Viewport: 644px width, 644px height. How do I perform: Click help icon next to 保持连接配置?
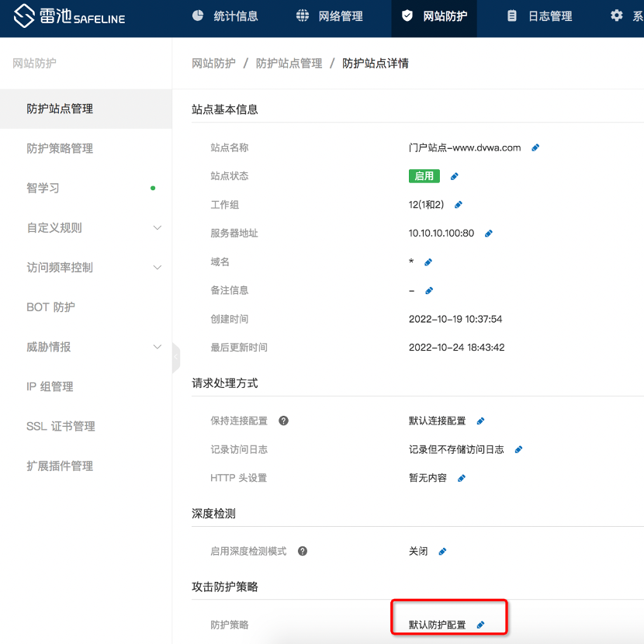(x=283, y=421)
